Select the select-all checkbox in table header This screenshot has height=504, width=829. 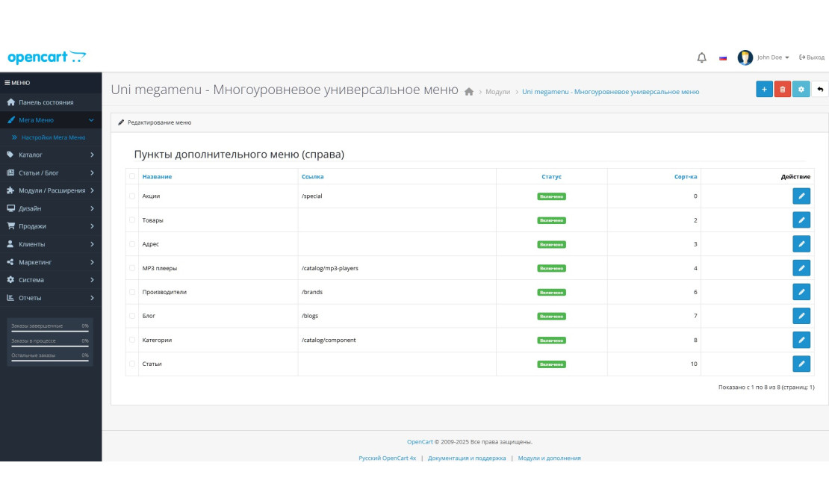(132, 176)
